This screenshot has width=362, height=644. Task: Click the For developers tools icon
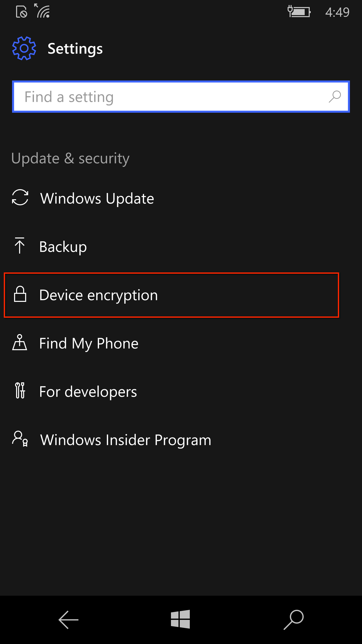20,390
